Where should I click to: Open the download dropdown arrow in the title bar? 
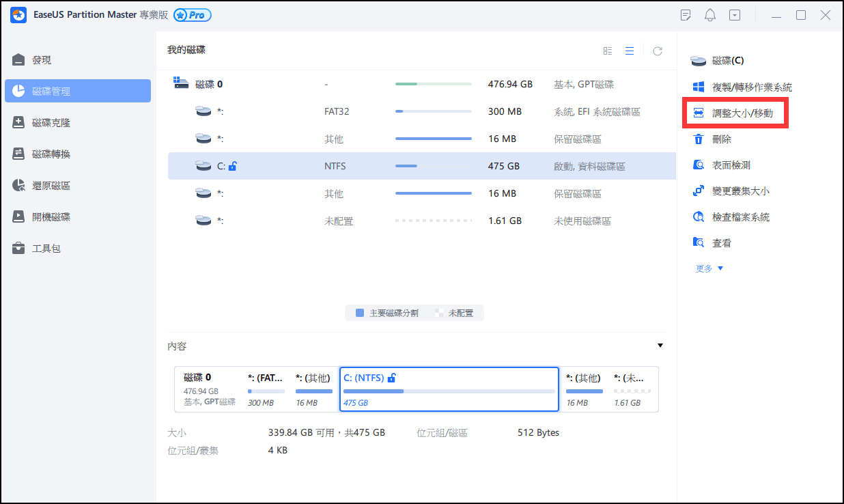tap(735, 14)
